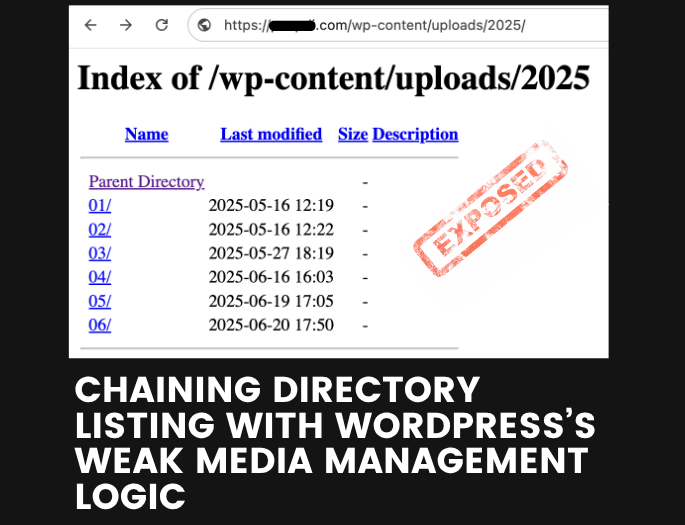Open the 04/ folder
Screen dimensions: 685x525
tap(100, 277)
